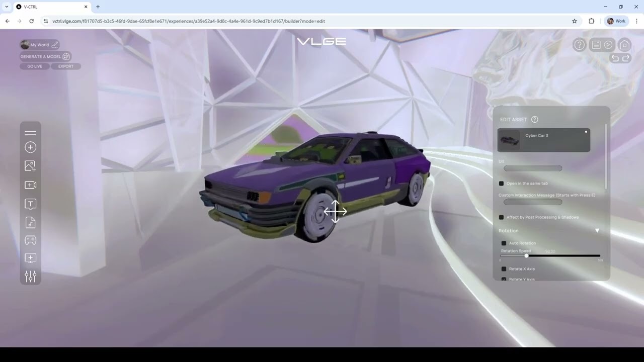
Task: Go back in browser history
Action: click(x=7, y=21)
